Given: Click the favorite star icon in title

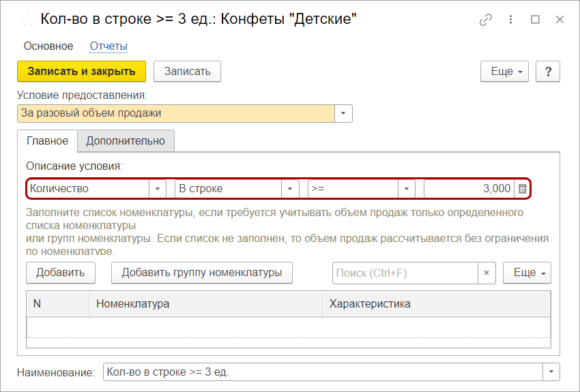Looking at the screenshot, I should coord(28,20).
